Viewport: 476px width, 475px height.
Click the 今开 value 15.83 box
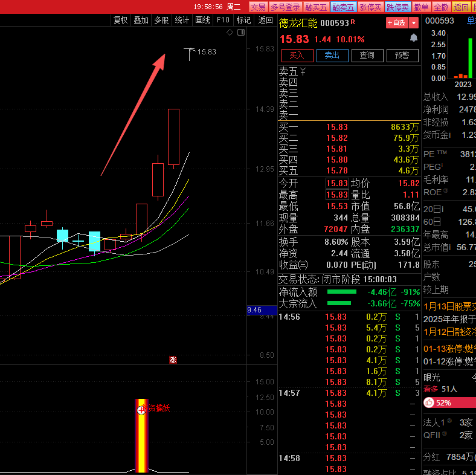337,183
